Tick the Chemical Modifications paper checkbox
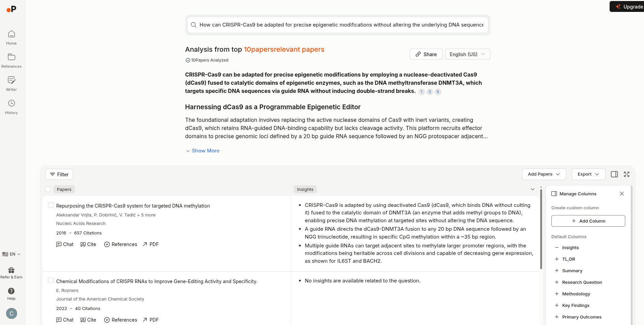This screenshot has width=644, height=325. pyautogui.click(x=51, y=280)
